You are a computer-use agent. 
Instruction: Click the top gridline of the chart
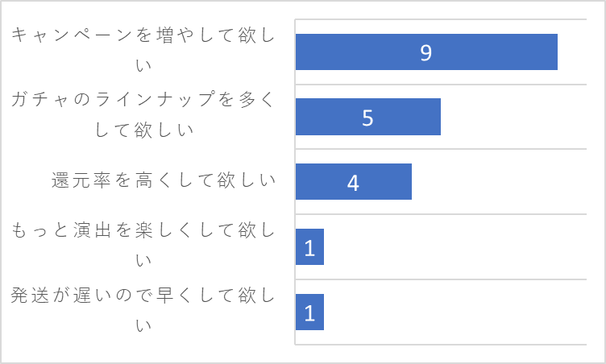tap(441, 19)
